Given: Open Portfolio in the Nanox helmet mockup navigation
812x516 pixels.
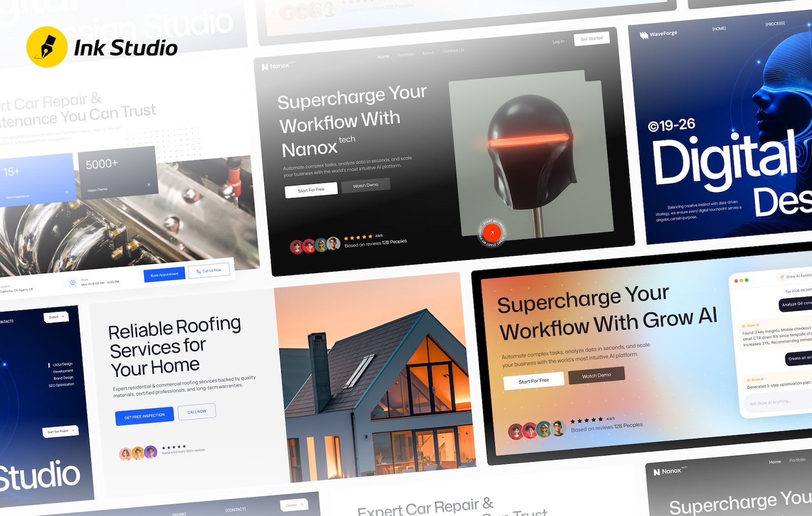Looking at the screenshot, I should click(405, 54).
